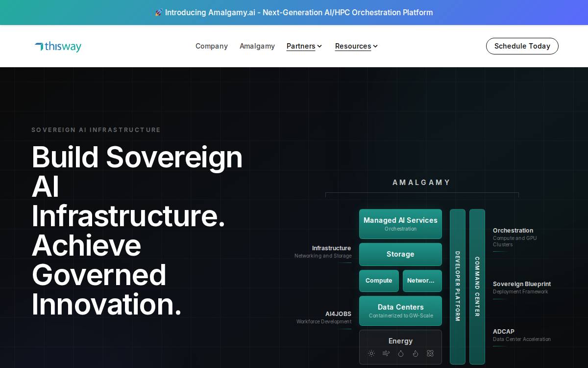The width and height of the screenshot is (588, 368).
Task: Click 'Workforce Development' description text
Action: (324, 322)
